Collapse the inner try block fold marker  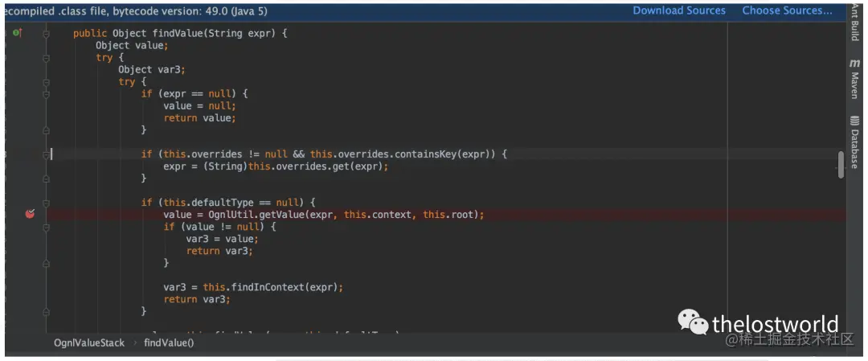pos(47,82)
